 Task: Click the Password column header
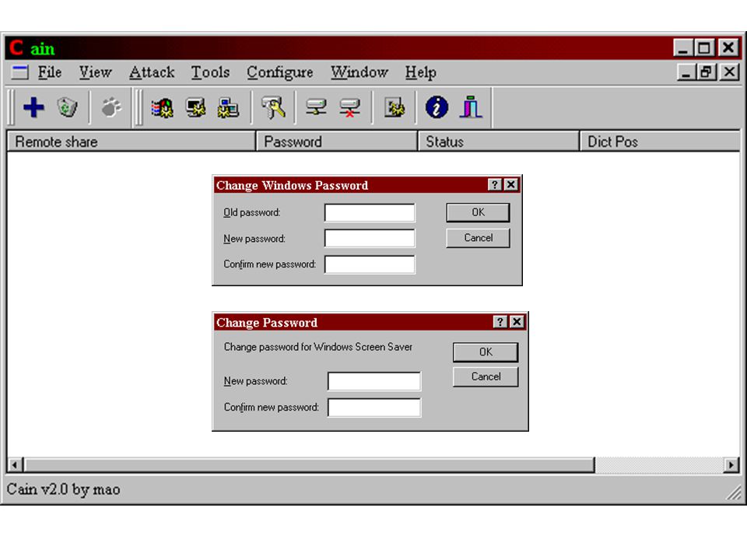tap(336, 142)
